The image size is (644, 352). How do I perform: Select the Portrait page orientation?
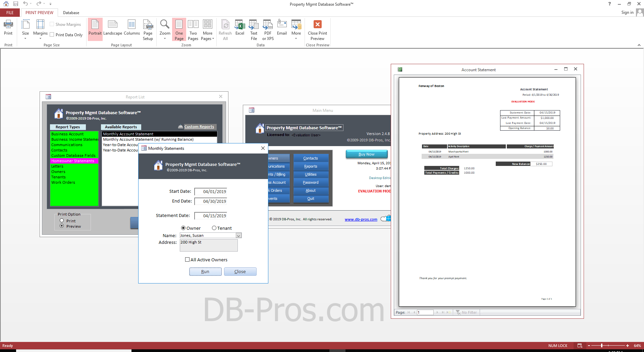[x=95, y=29]
